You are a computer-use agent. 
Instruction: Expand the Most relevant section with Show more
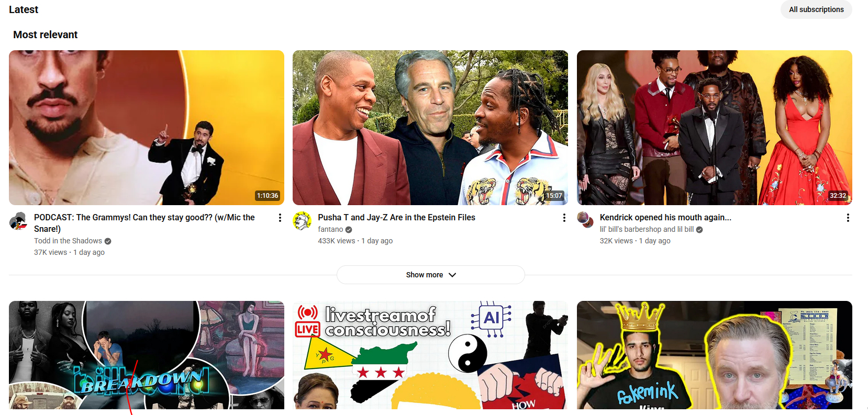click(x=430, y=275)
